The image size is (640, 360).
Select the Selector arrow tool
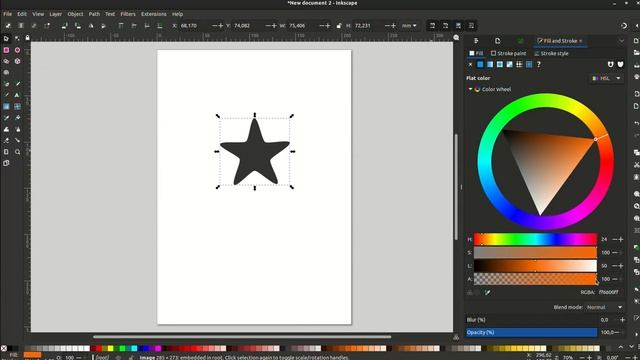tap(6, 38)
